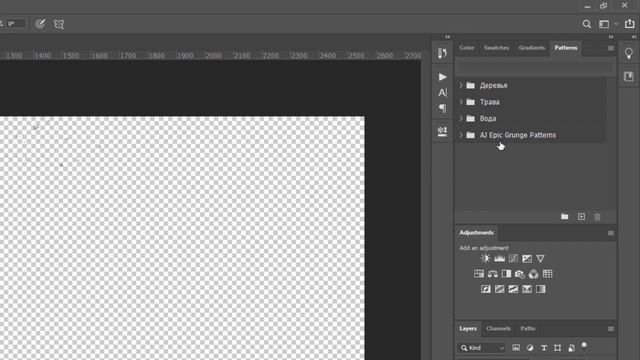Image resolution: width=640 pixels, height=360 pixels.
Task: Add a Posterize adjustment
Action: [x=500, y=289]
